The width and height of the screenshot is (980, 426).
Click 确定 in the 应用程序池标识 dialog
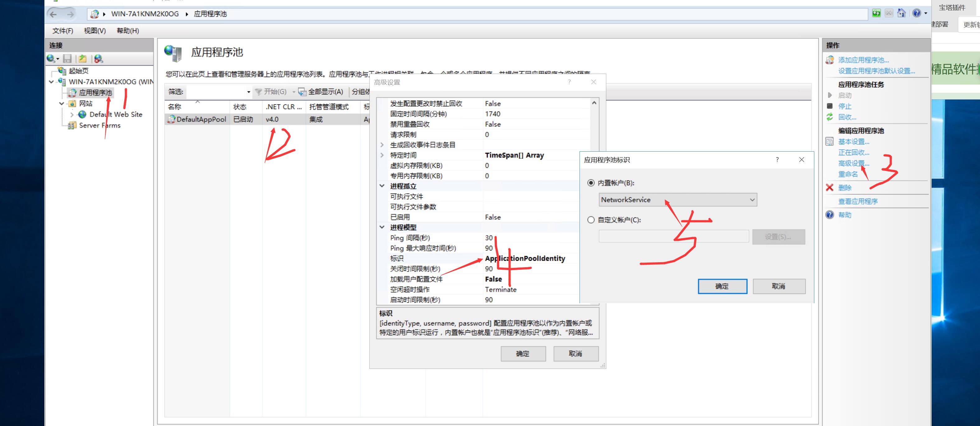(722, 286)
